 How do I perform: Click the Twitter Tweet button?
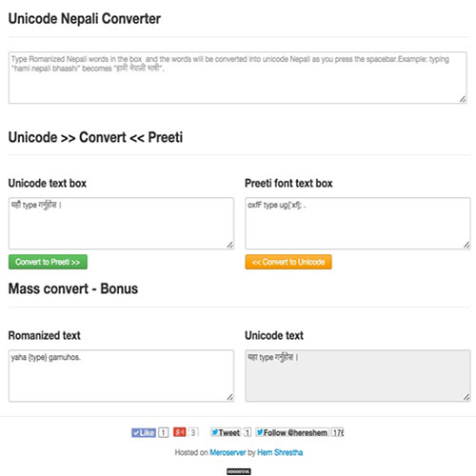pyautogui.click(x=226, y=432)
